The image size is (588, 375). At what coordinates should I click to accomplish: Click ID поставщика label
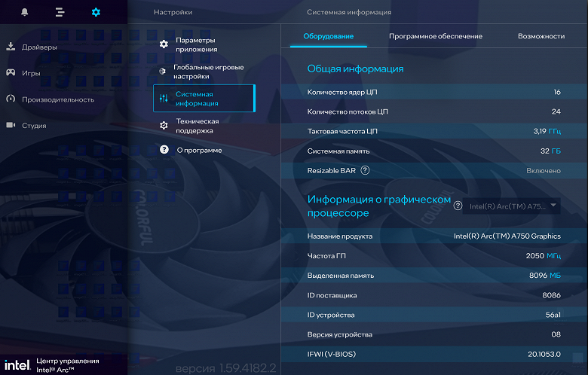pos(332,295)
